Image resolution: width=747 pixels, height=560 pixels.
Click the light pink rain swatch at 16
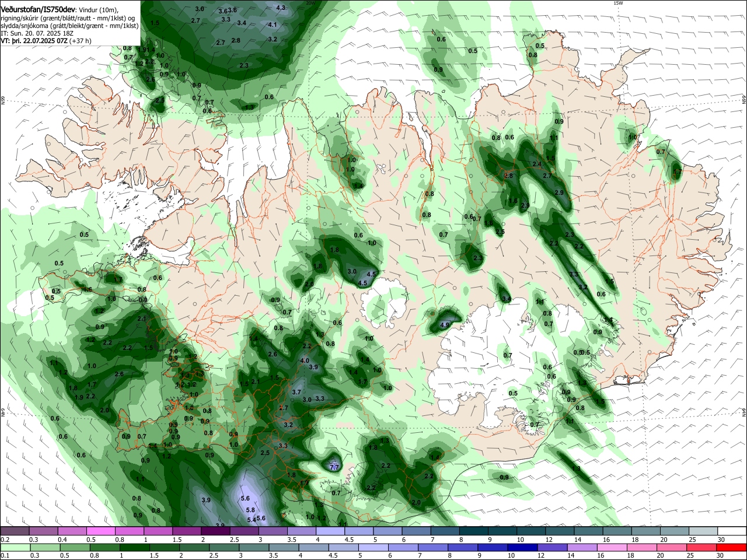(612, 547)
